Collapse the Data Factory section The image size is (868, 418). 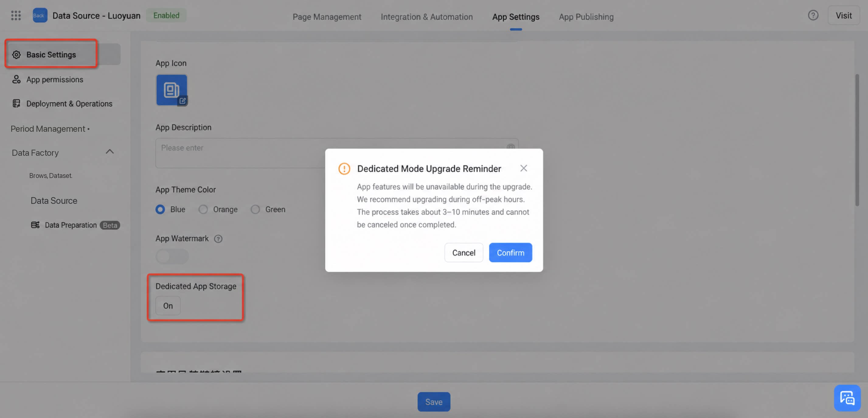[x=109, y=152]
